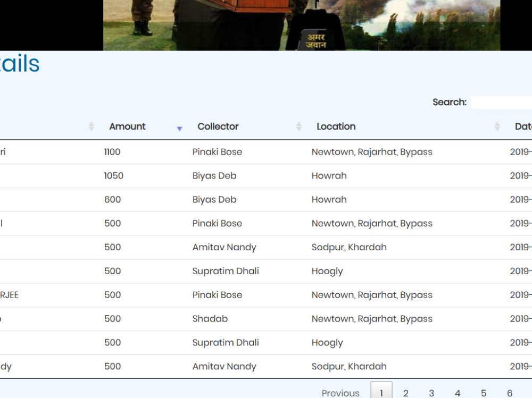This screenshot has height=398, width=532.
Task: Select pagination page 1
Action: tap(381, 391)
